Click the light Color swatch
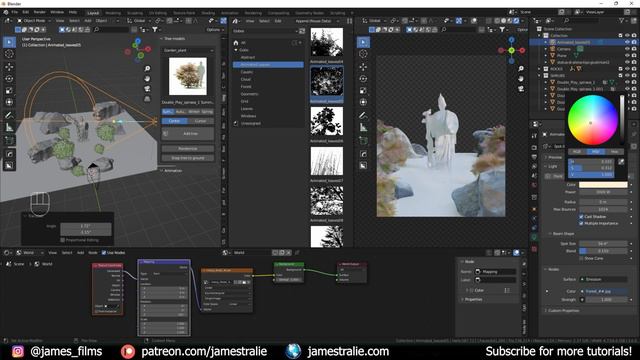Image resolution: width=640 pixels, height=360 pixels. (x=603, y=185)
